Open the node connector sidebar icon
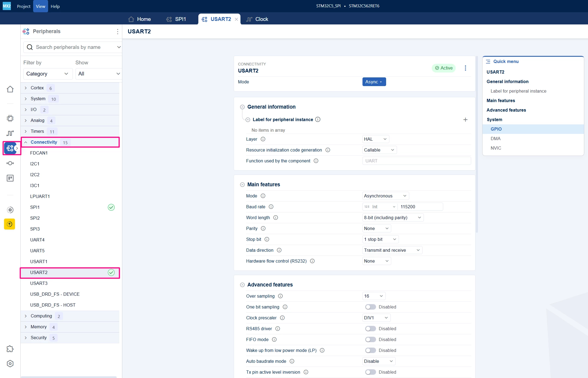This screenshot has width=588, height=378. pos(10,163)
